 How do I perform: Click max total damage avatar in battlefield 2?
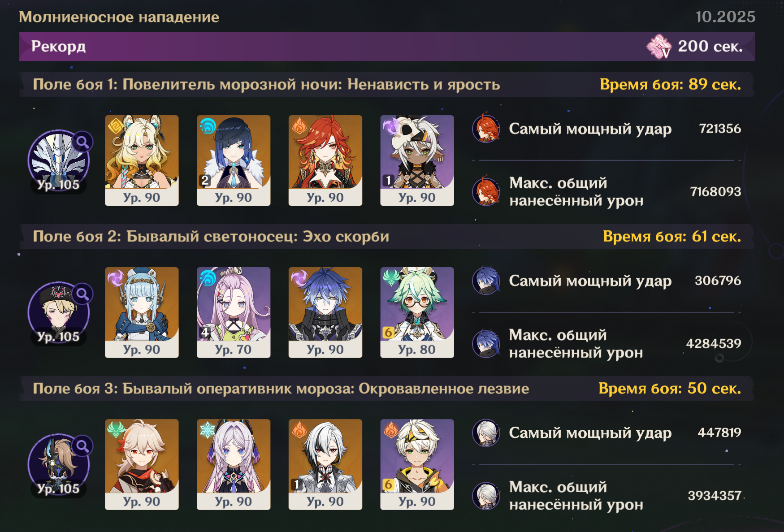pyautogui.click(x=486, y=344)
